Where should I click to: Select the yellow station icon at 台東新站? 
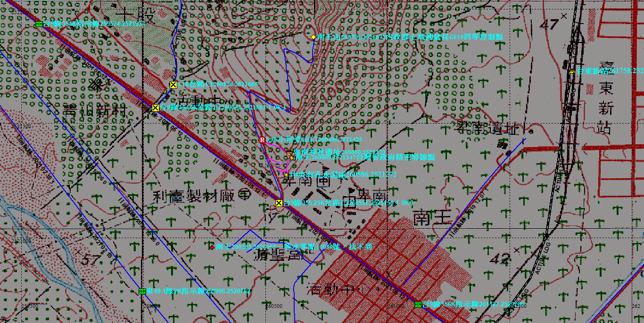572,72
